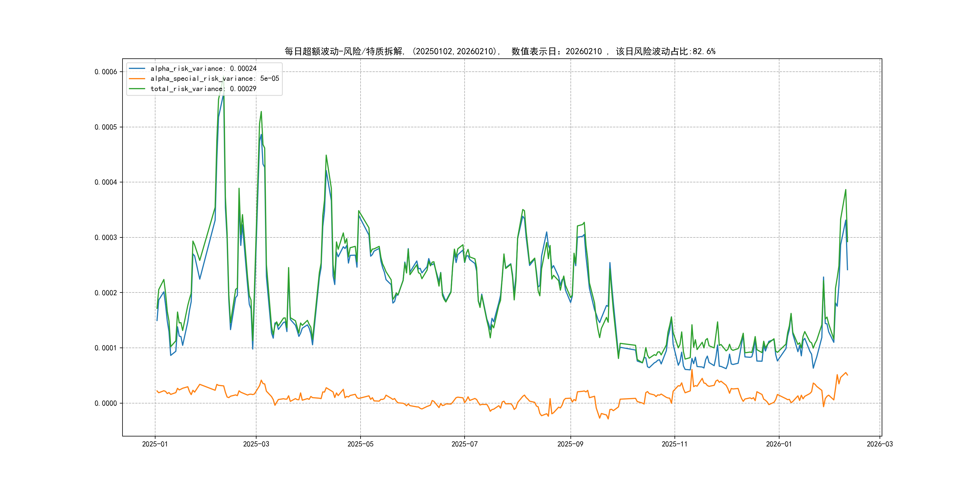Click the green total_risk_variance legend line
The width and height of the screenshot is (980, 490).
coord(137,89)
